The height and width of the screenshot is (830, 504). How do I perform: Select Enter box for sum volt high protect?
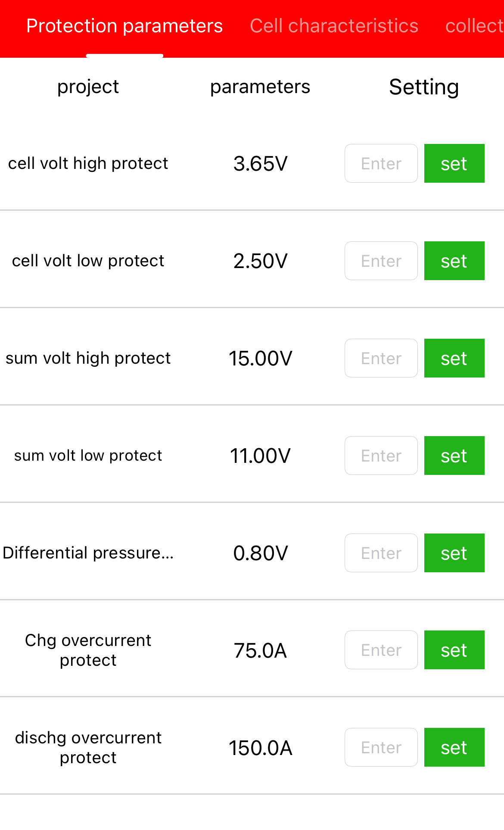pos(381,358)
